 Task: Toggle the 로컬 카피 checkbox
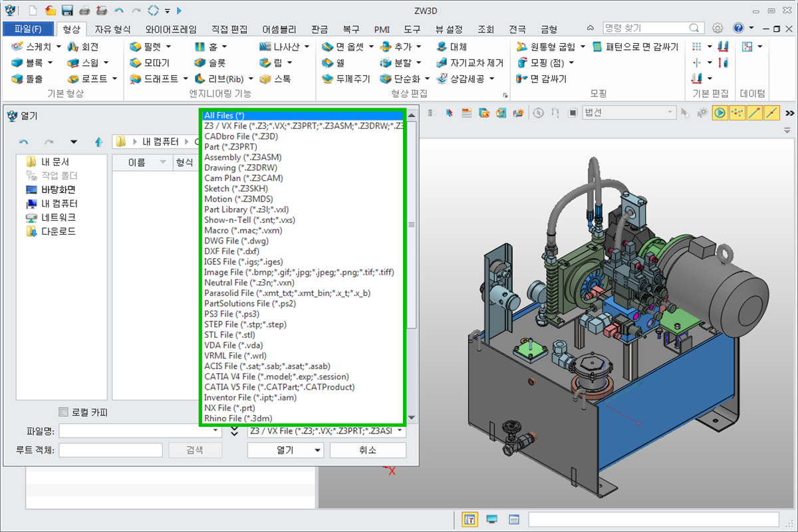point(64,412)
